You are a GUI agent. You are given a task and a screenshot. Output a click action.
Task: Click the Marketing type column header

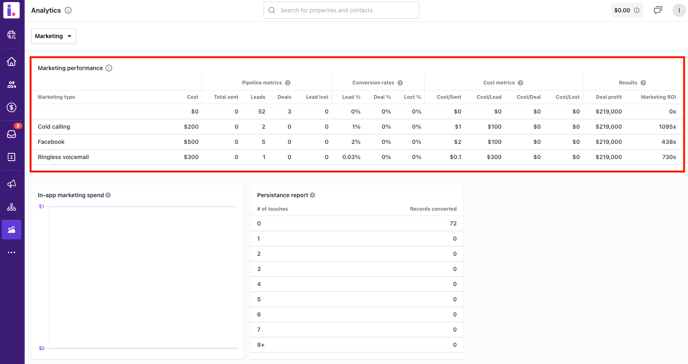click(x=56, y=97)
